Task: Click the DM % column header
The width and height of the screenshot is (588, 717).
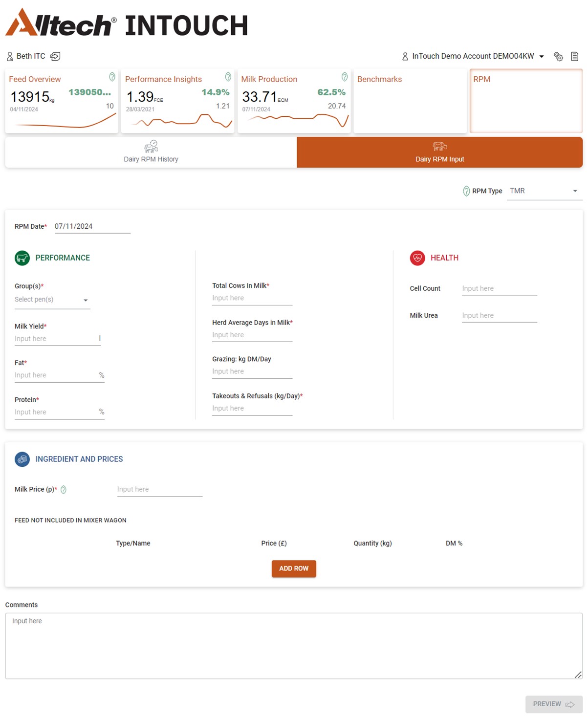Action: point(454,543)
